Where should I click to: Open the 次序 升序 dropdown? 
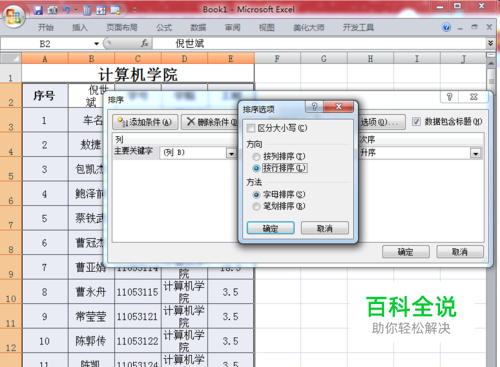click(476, 153)
